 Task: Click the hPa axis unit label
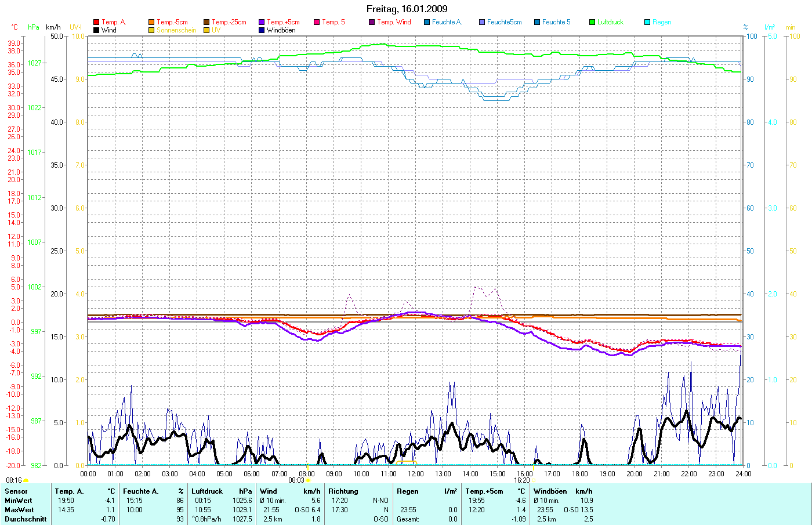coord(34,27)
